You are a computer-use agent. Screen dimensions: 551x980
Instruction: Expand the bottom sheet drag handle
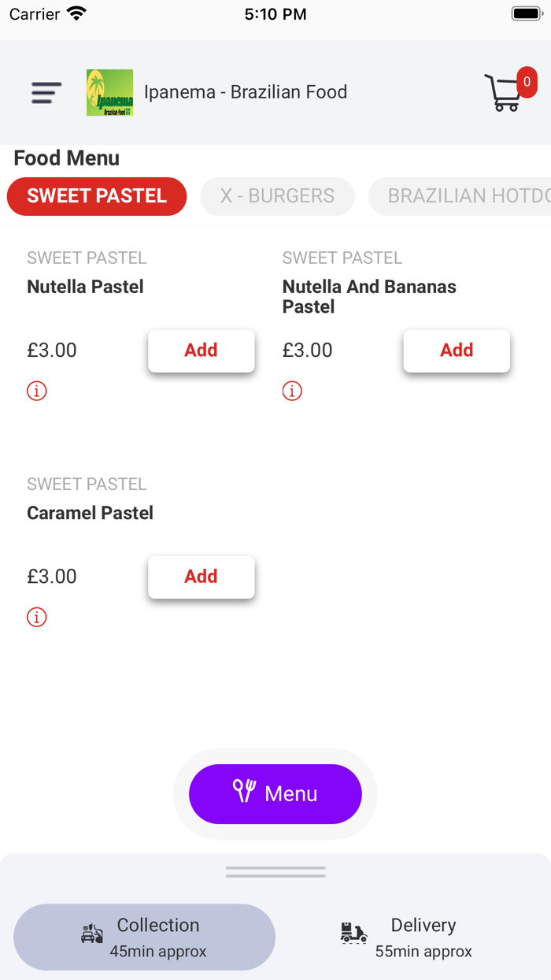[275, 872]
